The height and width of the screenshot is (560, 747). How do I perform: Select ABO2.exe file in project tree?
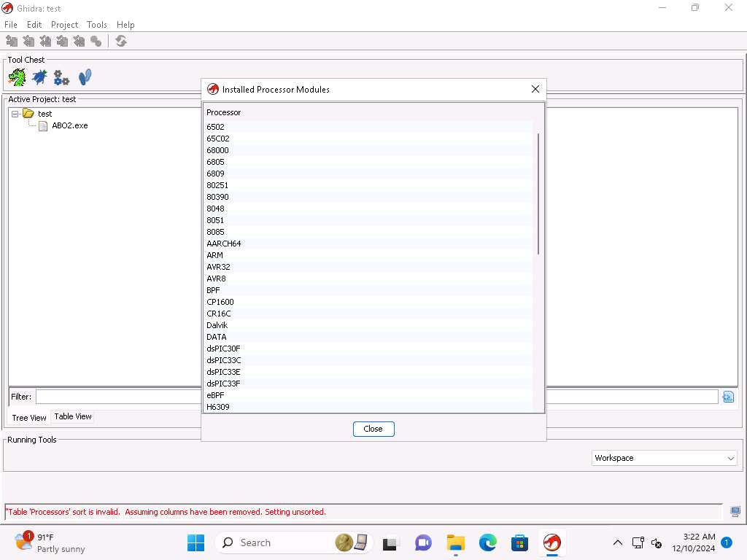[x=69, y=125]
